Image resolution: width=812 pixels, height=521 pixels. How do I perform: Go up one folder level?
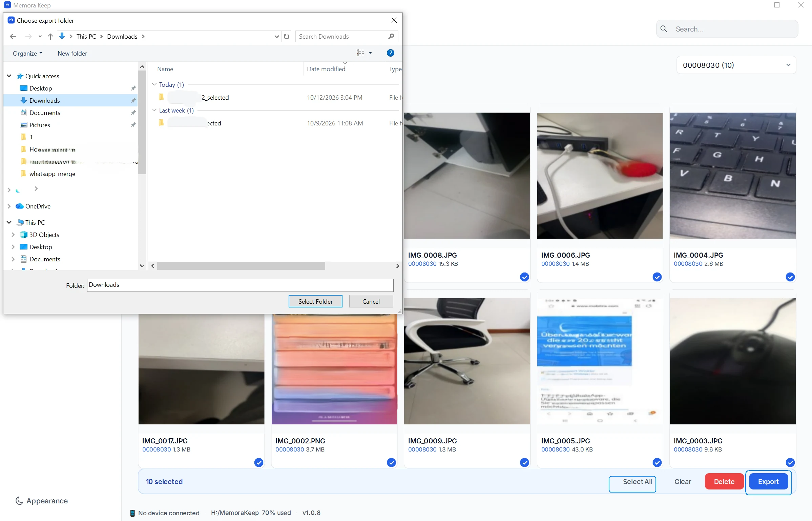[50, 36]
